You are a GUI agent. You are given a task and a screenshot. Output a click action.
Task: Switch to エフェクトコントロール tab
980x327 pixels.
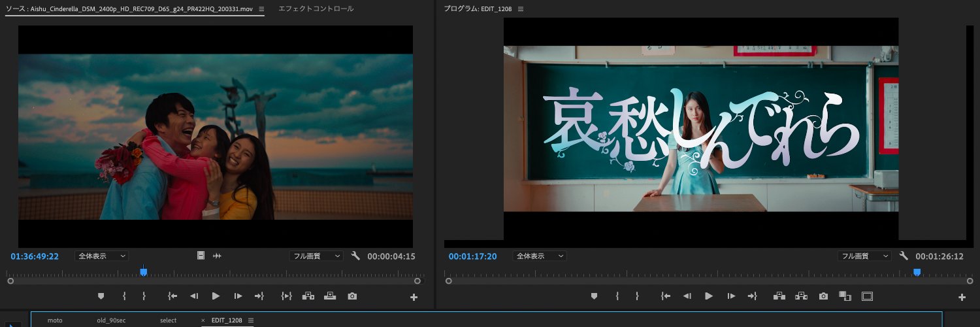click(x=316, y=9)
